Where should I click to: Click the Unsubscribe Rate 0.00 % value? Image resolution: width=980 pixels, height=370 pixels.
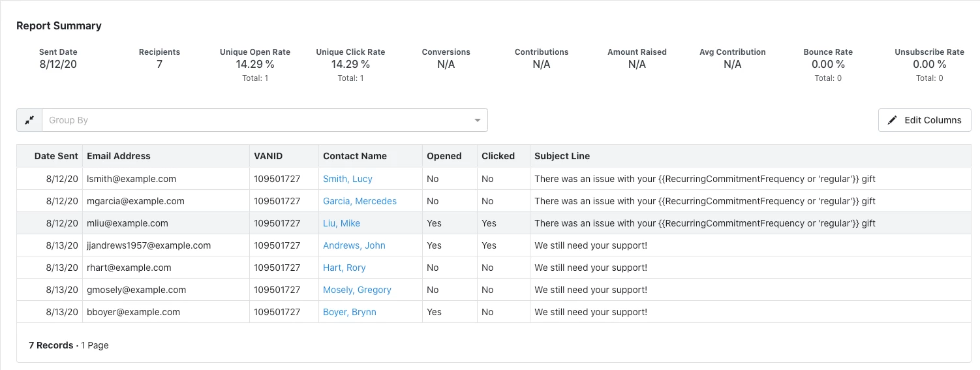point(929,64)
